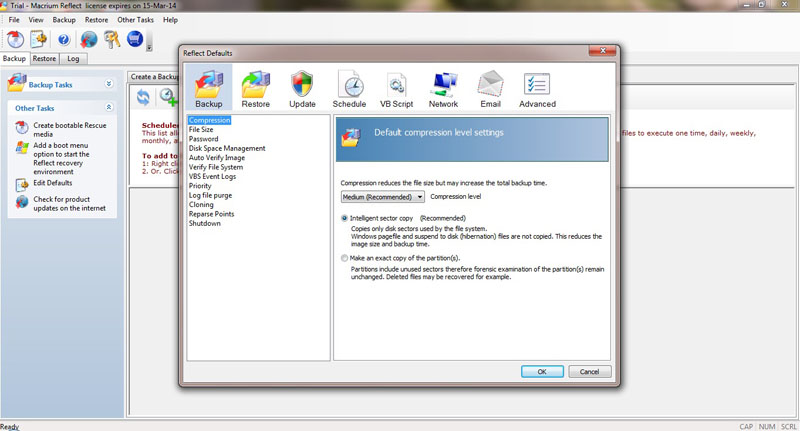The image size is (800, 431).
Task: Click the Backup Tasks folder icon
Action: (x=17, y=83)
